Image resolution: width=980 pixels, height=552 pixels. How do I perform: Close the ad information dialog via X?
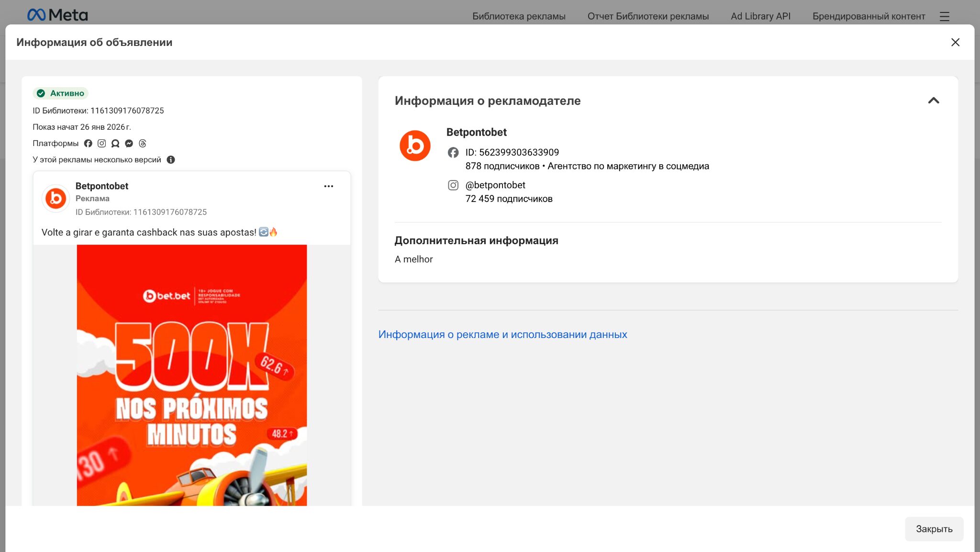[x=955, y=42]
